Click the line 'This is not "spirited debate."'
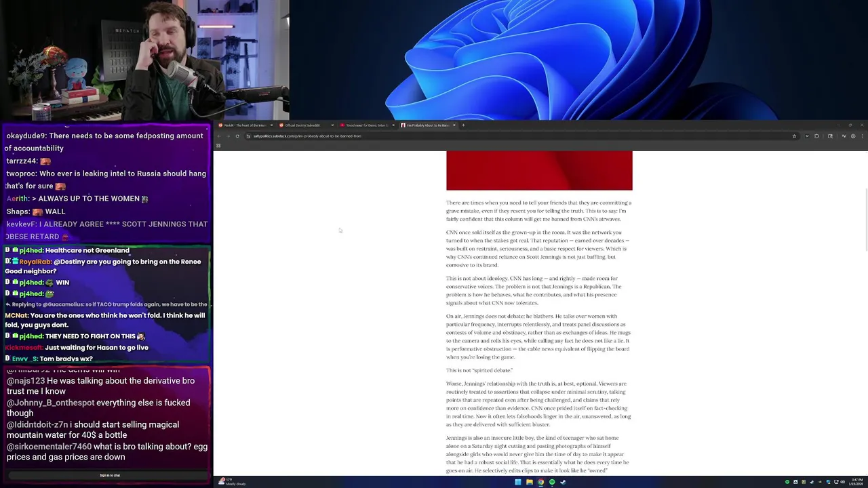The height and width of the screenshot is (488, 868). [479, 370]
